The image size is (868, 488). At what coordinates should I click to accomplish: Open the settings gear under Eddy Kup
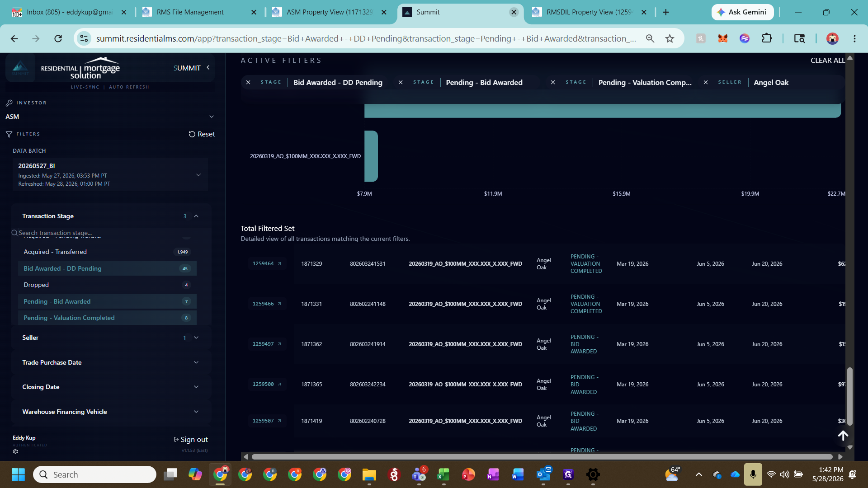15,451
